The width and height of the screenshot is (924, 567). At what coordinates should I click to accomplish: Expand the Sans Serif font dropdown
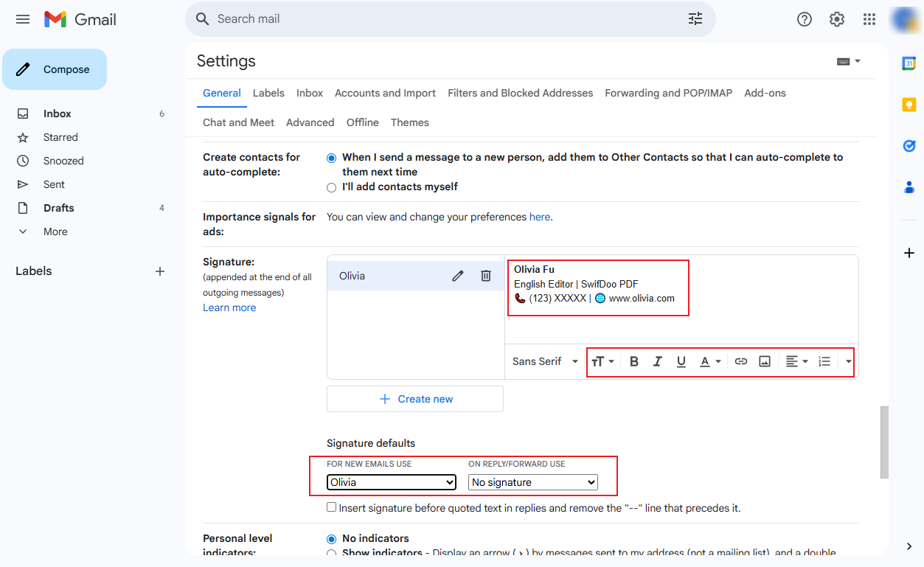pos(546,361)
